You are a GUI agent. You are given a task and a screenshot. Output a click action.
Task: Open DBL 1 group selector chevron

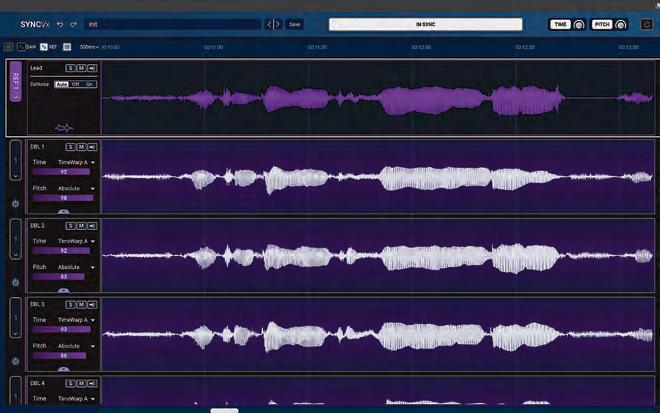16,176
